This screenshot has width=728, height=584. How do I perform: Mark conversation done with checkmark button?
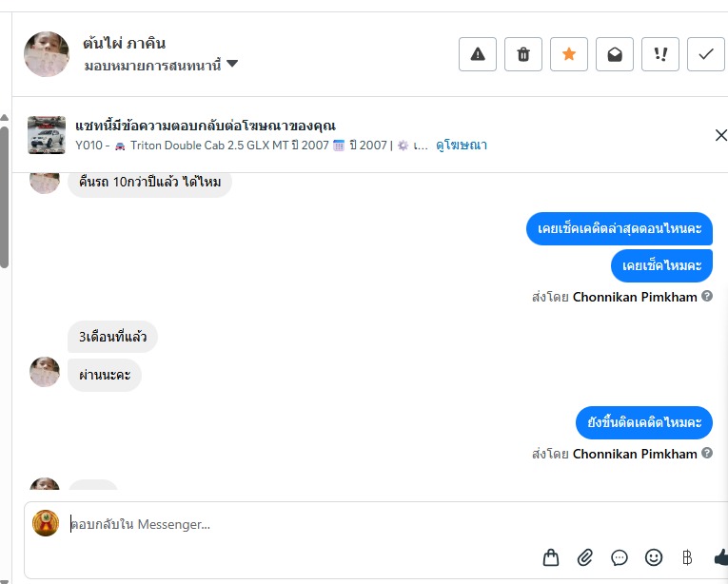point(706,54)
